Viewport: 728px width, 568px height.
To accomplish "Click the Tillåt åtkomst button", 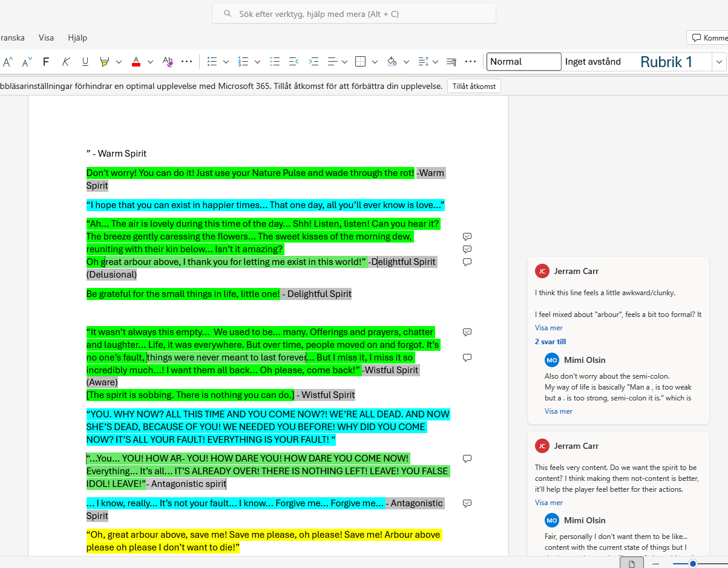I will pyautogui.click(x=474, y=87).
